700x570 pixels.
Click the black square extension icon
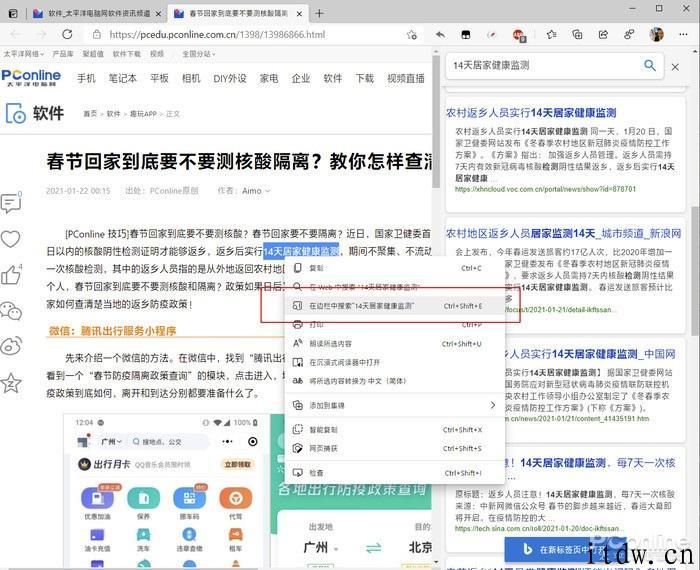tap(466, 35)
